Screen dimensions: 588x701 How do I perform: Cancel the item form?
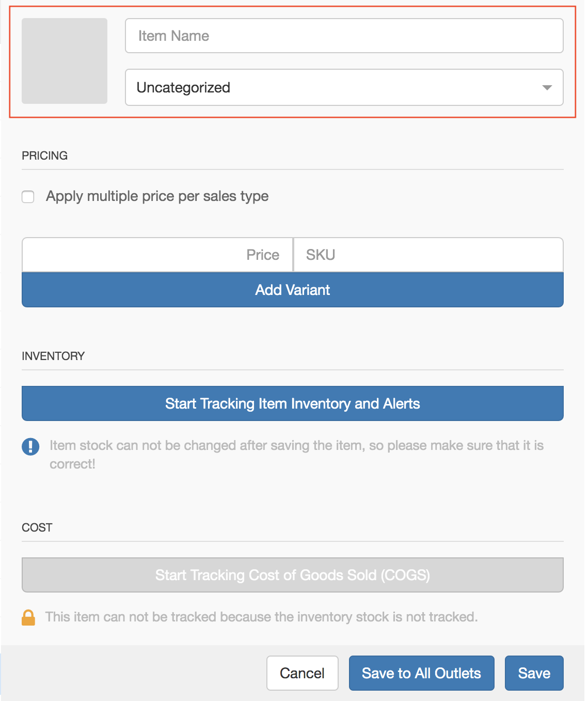302,673
